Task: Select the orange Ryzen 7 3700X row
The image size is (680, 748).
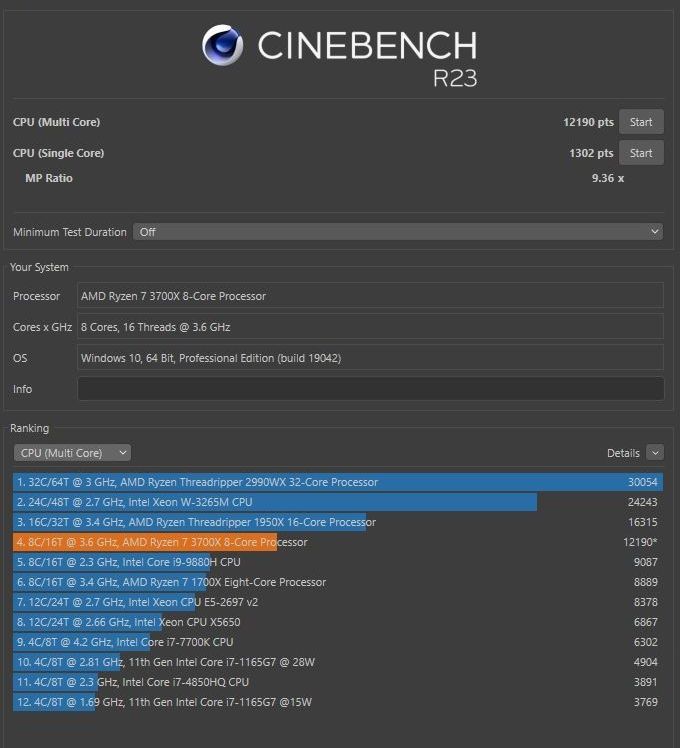Action: click(x=338, y=542)
